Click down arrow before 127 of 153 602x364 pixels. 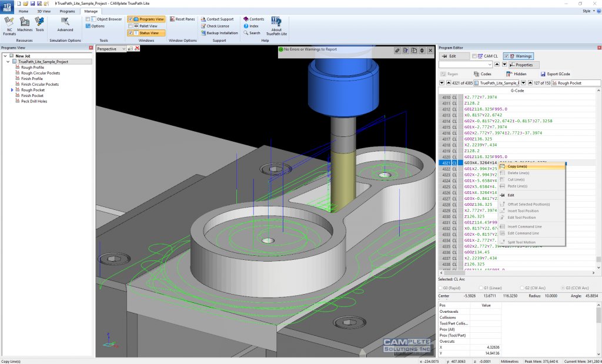[x=523, y=83]
